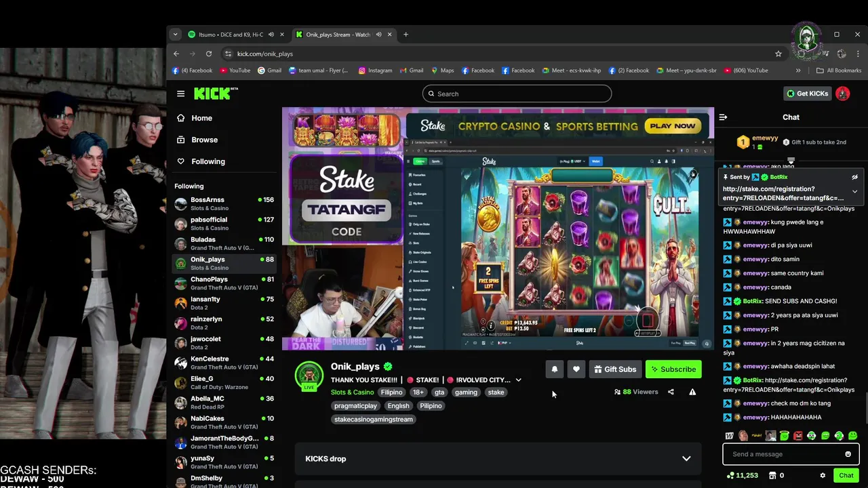Screen dimensions: 868x488
Task: Show more bookmarks with the double chevron
Action: (x=798, y=70)
